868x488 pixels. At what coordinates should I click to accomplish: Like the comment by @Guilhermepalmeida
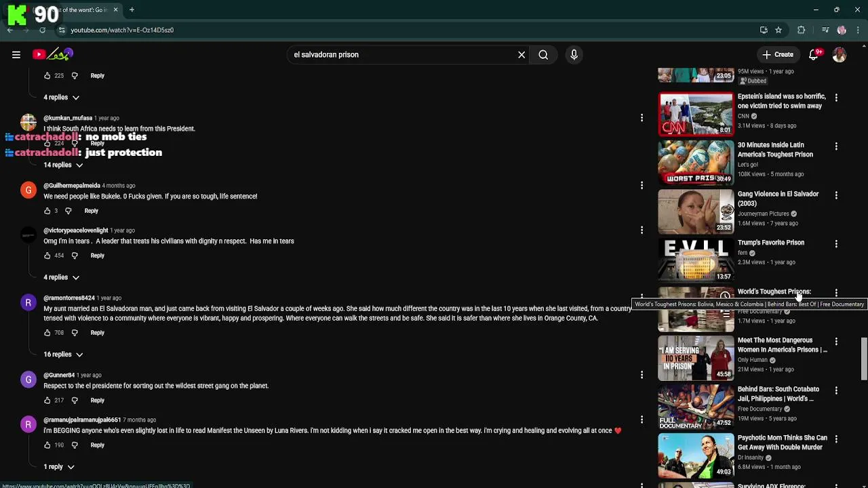47,211
